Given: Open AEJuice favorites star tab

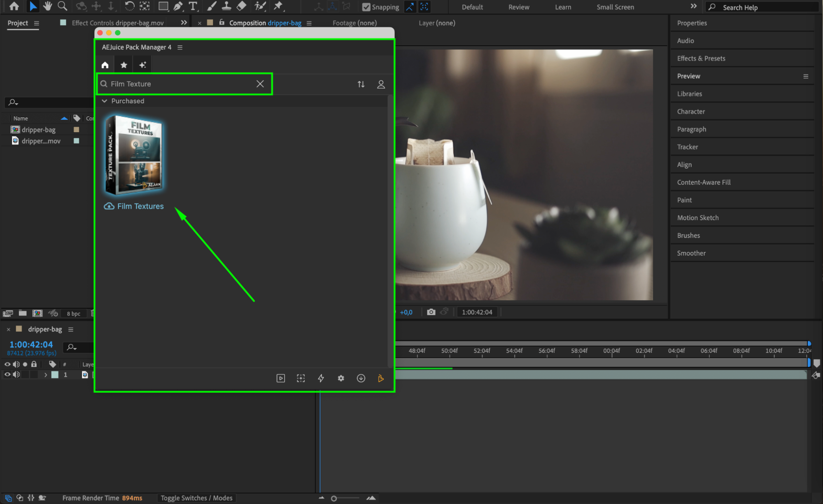Looking at the screenshot, I should (x=124, y=65).
